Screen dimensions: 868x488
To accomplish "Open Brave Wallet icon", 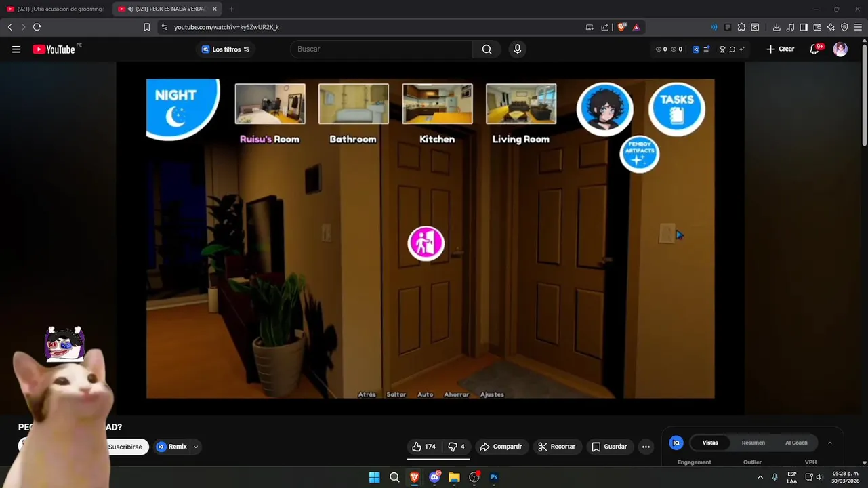I will [817, 27].
